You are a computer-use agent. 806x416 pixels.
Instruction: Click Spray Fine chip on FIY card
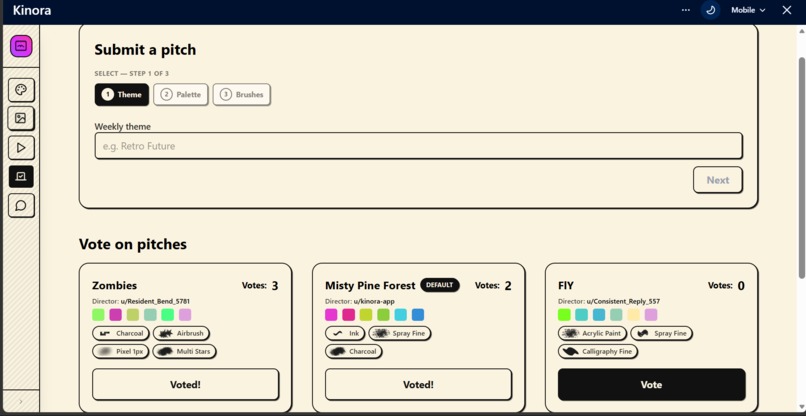662,333
